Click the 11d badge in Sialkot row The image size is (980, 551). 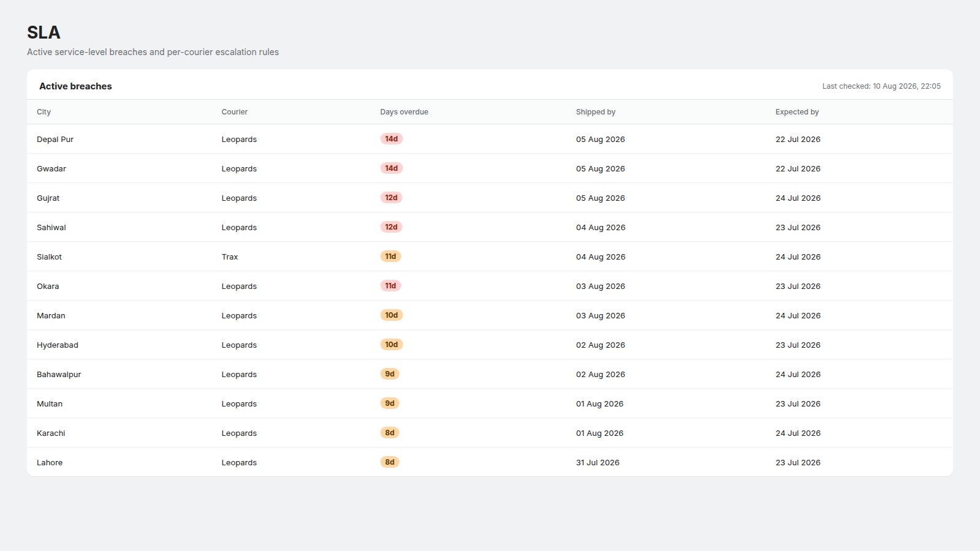pos(391,257)
